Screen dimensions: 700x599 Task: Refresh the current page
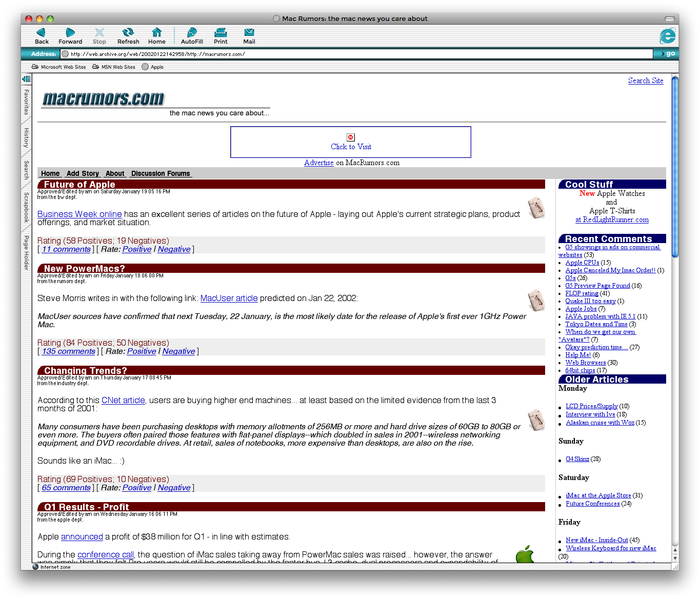click(128, 35)
